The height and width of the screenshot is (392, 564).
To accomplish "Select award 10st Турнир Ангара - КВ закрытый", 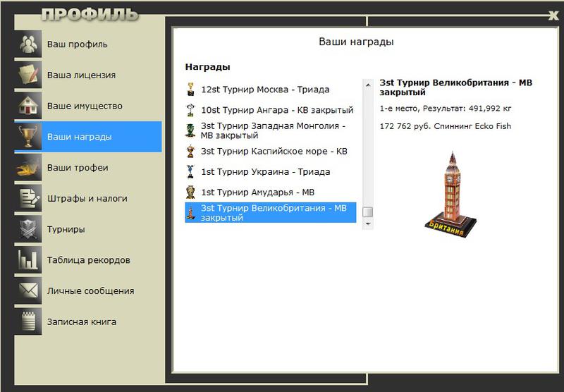I will click(x=271, y=110).
